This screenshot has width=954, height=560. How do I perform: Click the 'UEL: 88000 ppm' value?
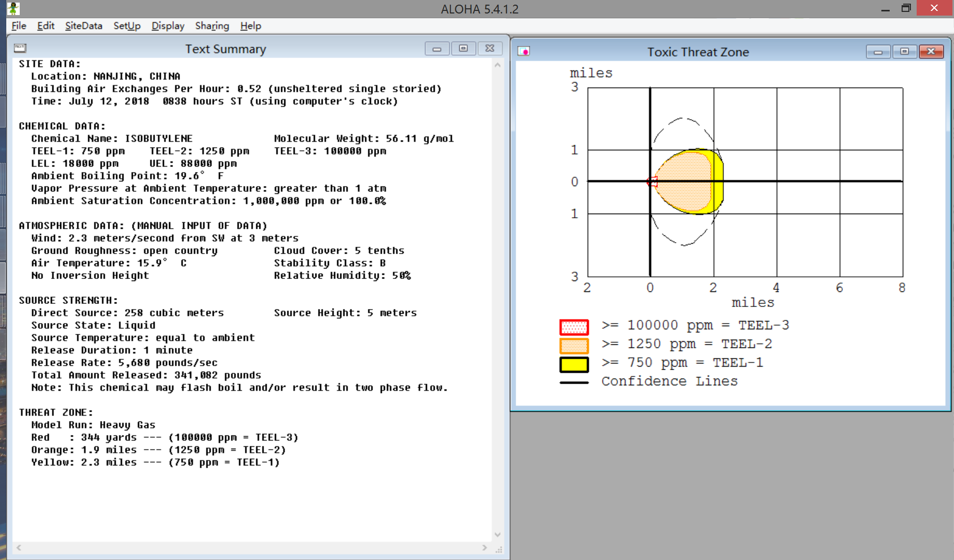[193, 163]
